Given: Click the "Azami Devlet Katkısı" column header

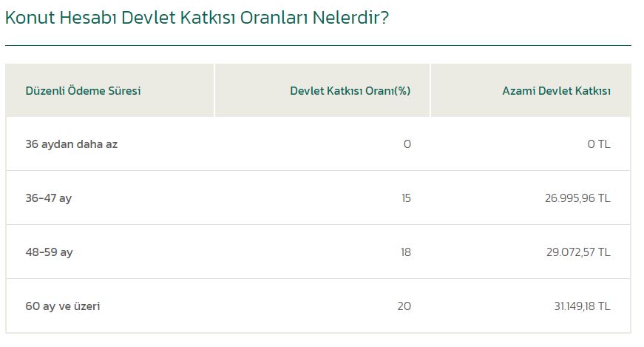Looking at the screenshot, I should coord(556,91).
